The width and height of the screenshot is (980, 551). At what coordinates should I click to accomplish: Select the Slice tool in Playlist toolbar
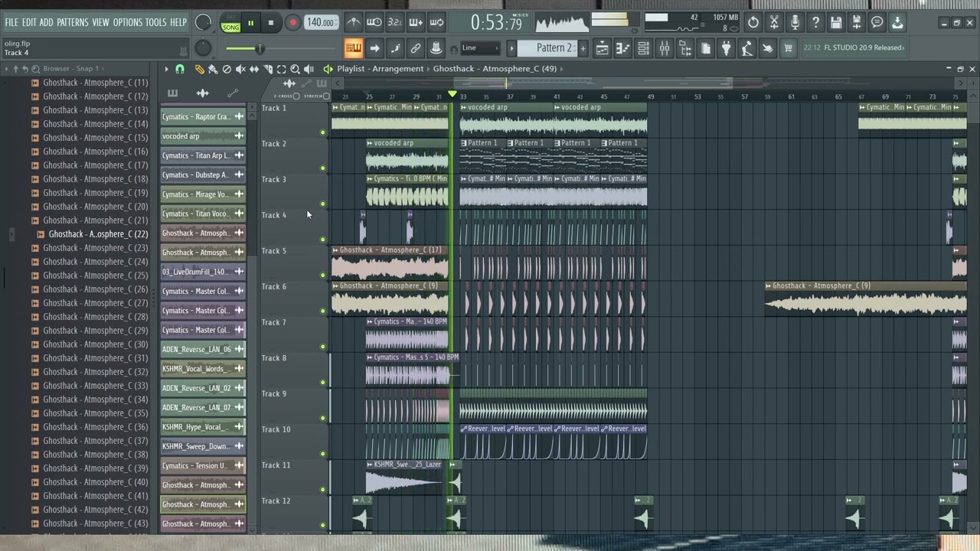[x=268, y=69]
